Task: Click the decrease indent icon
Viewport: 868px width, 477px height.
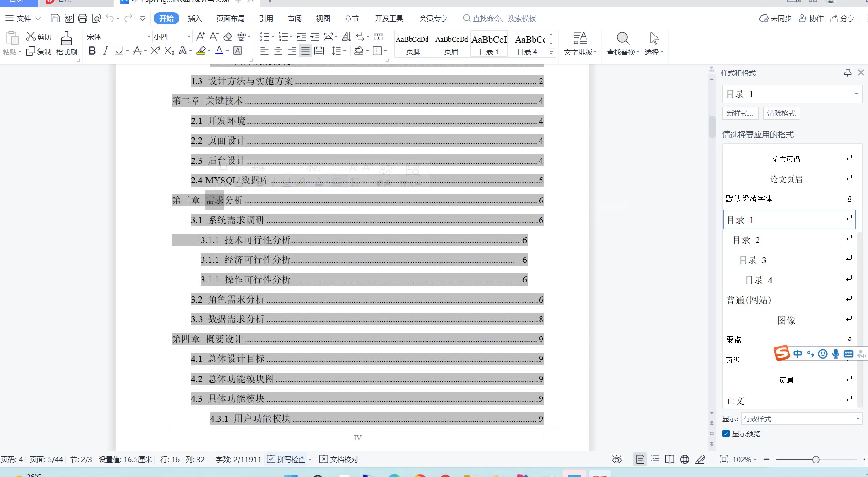Action: (301, 36)
